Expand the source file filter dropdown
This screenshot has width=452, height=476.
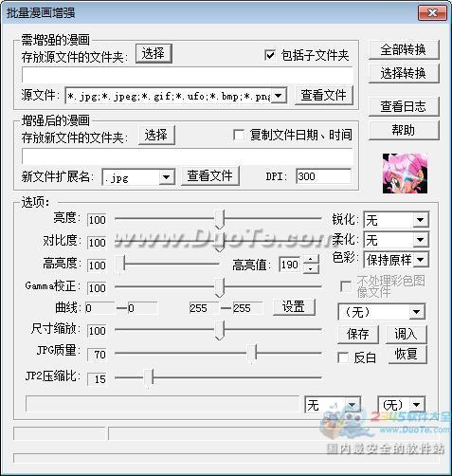pos(279,96)
